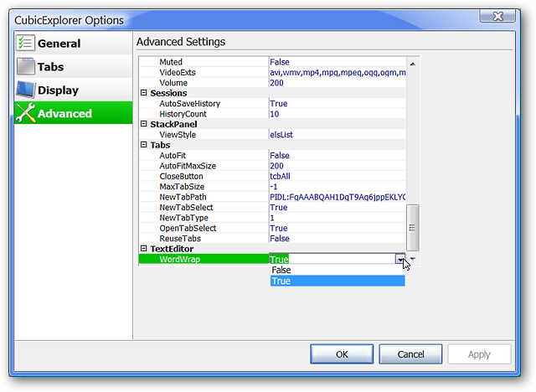Click the Tabs page icon

[x=25, y=66]
